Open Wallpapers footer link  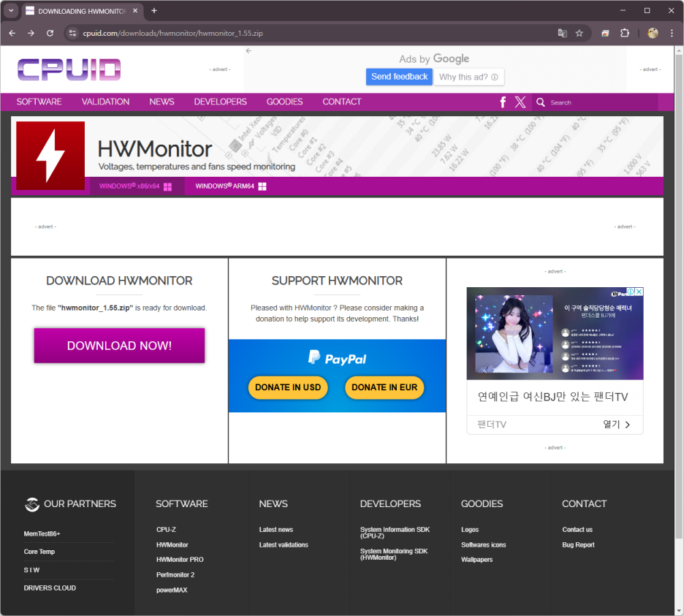pos(476,559)
